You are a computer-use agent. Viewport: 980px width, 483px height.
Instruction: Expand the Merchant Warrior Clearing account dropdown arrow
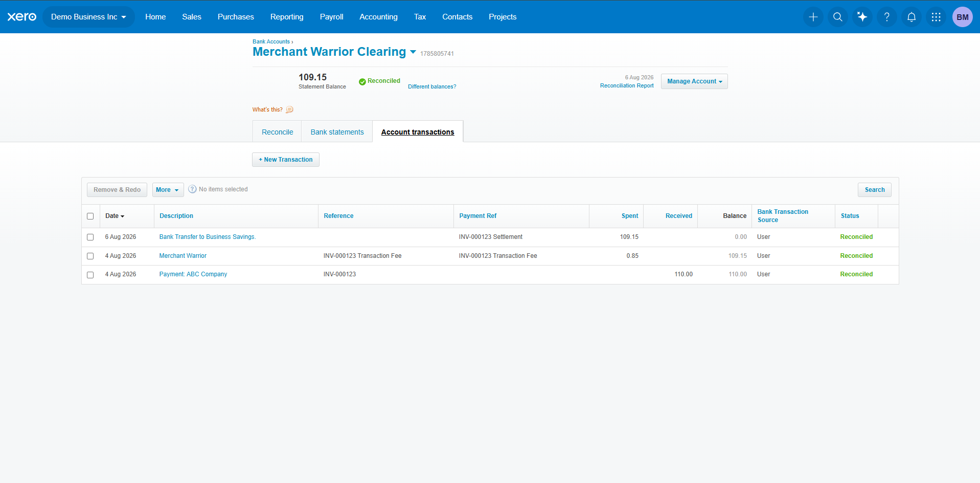coord(413,52)
